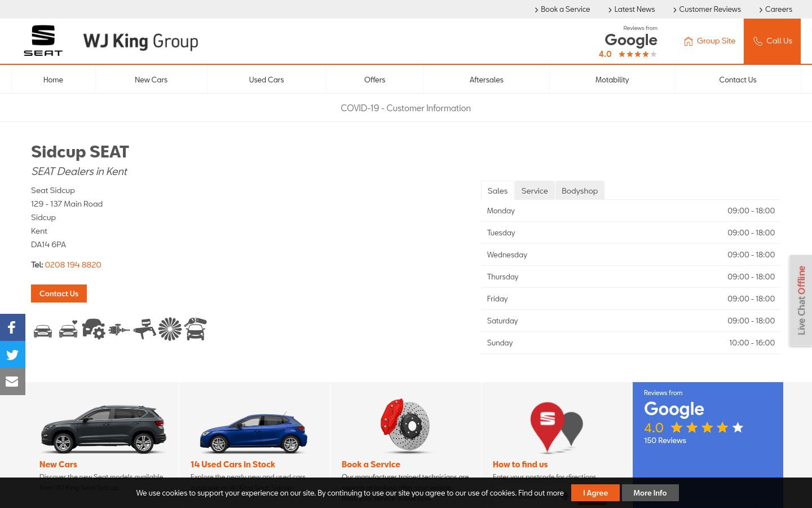The height and width of the screenshot is (508, 812).
Task: Click 'SEAT Dealers in Kent' subtitle
Action: (x=79, y=172)
